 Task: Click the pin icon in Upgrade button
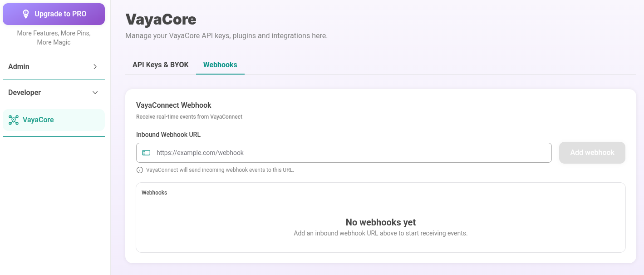26,14
